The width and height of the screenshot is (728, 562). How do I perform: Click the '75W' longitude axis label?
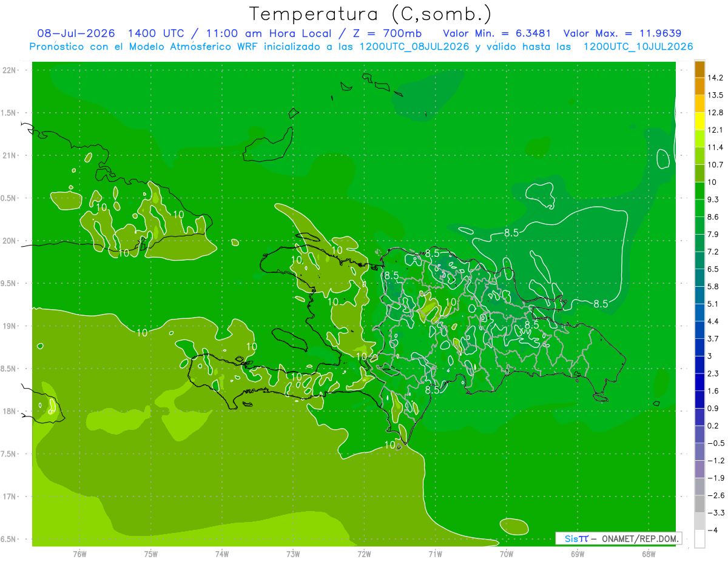[x=151, y=554]
